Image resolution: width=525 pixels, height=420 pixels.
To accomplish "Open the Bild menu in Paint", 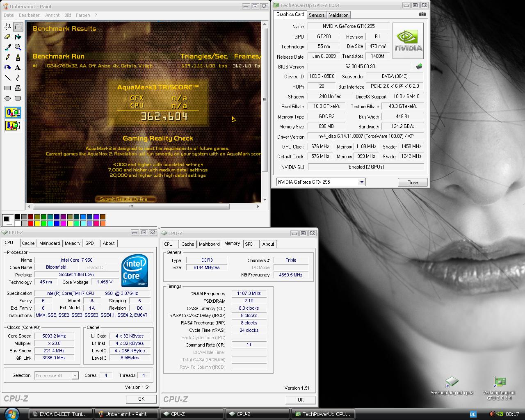I will click(x=68, y=15).
